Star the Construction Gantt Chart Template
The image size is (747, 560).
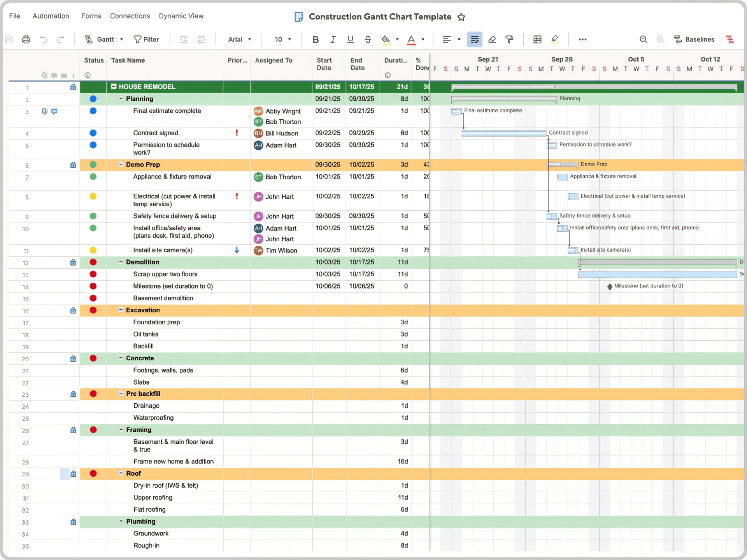coord(461,17)
